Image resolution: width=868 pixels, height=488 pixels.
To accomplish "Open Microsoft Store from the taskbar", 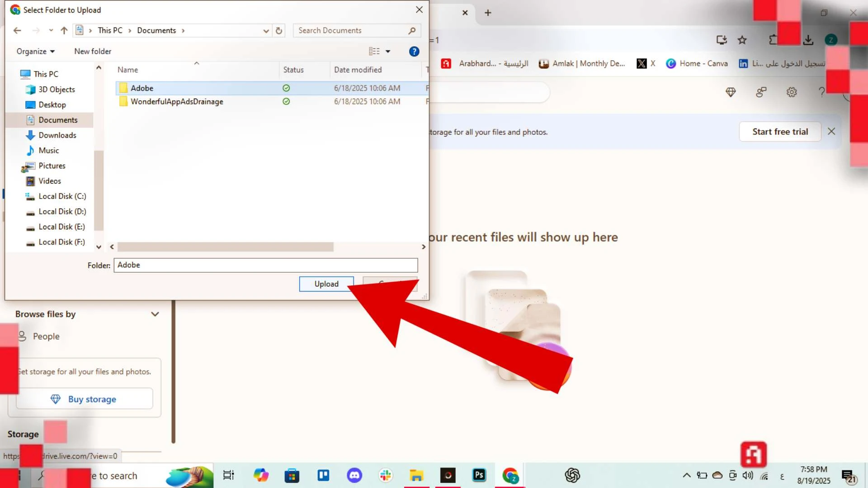I will [292, 475].
